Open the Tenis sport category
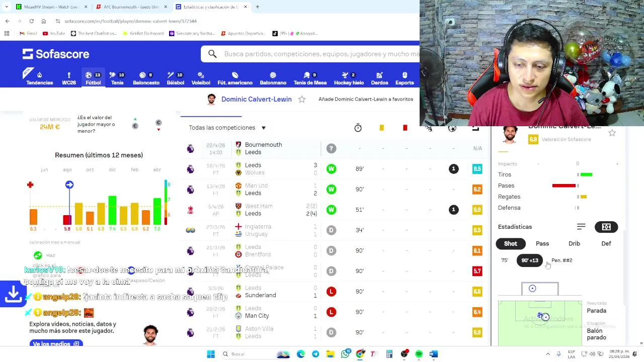This screenshot has height=362, width=644. (x=117, y=78)
